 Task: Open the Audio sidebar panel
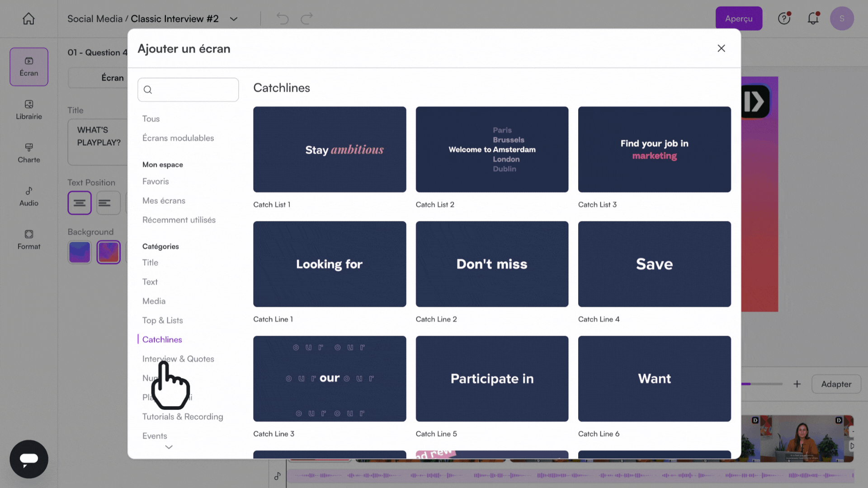[x=29, y=197]
